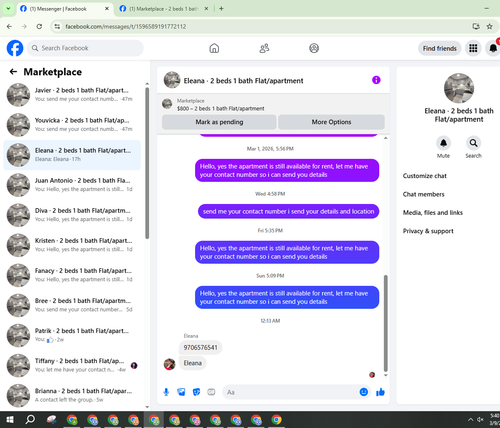Expand Privacy & support section

pyautogui.click(x=428, y=231)
